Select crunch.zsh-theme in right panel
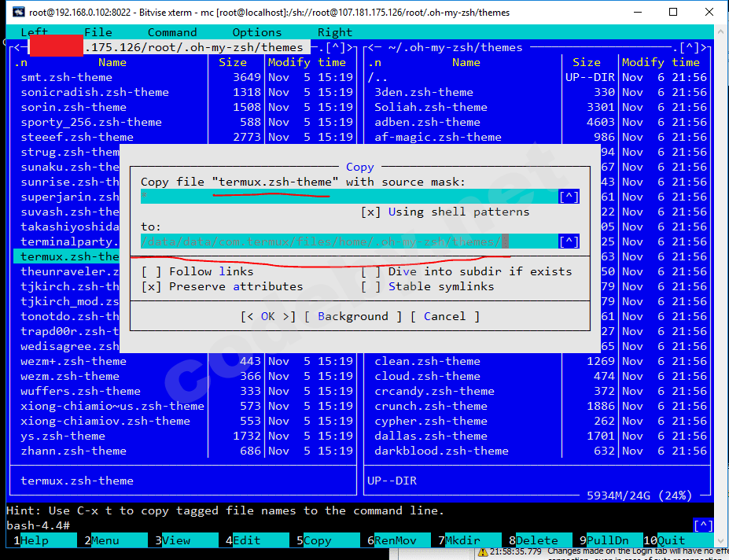The image size is (729, 560). tap(431, 406)
